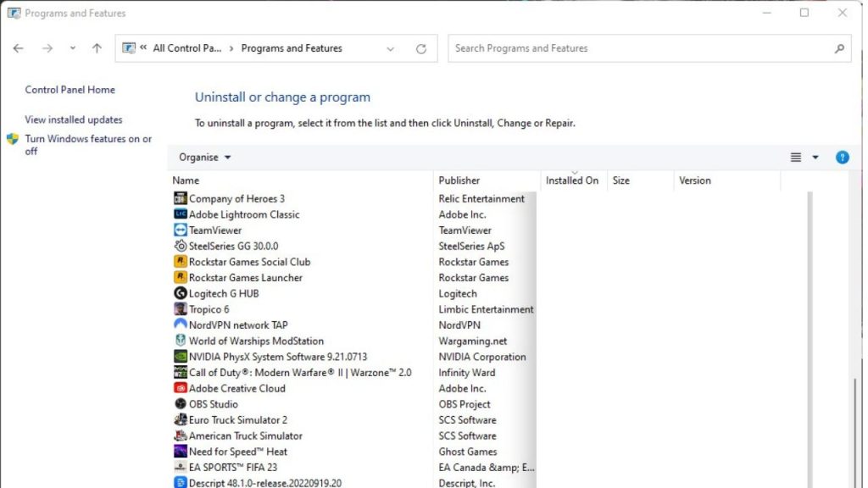Click the Logitech publisher cell

(457, 293)
